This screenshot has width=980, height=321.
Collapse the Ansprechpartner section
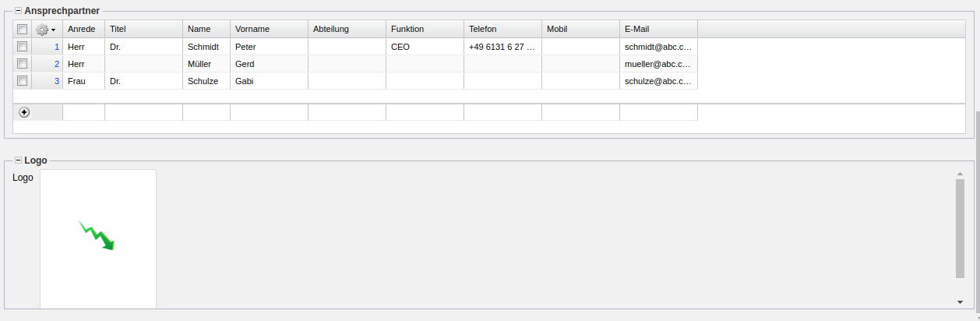[19, 11]
